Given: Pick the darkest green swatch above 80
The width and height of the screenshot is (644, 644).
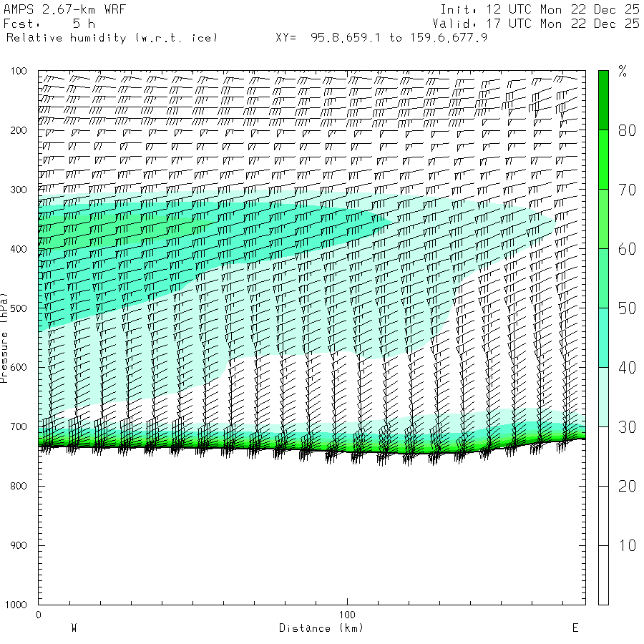Looking at the screenshot, I should click(603, 100).
